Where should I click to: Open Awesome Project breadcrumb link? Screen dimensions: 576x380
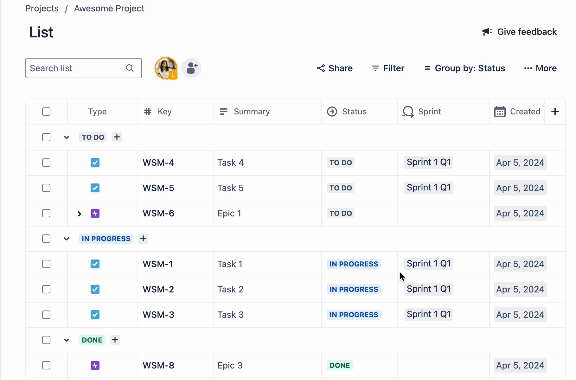pyautogui.click(x=109, y=8)
